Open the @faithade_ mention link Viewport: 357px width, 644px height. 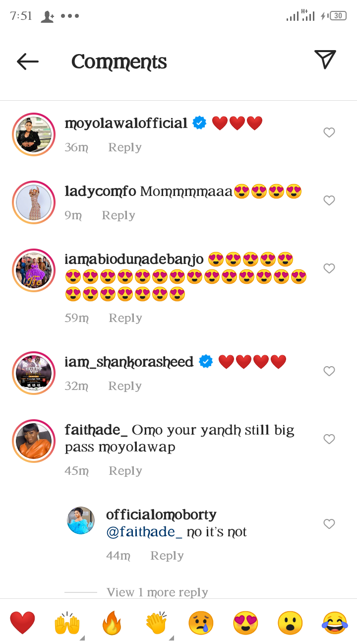point(144,532)
